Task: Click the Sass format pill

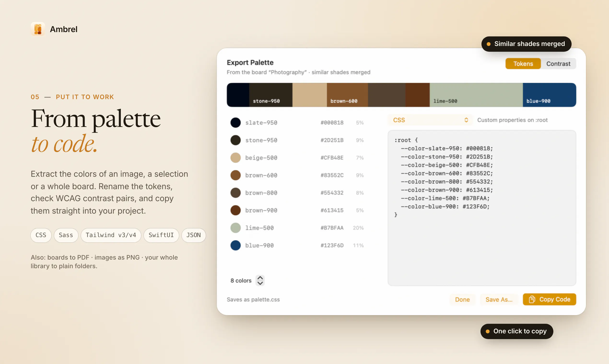Action: (66, 235)
